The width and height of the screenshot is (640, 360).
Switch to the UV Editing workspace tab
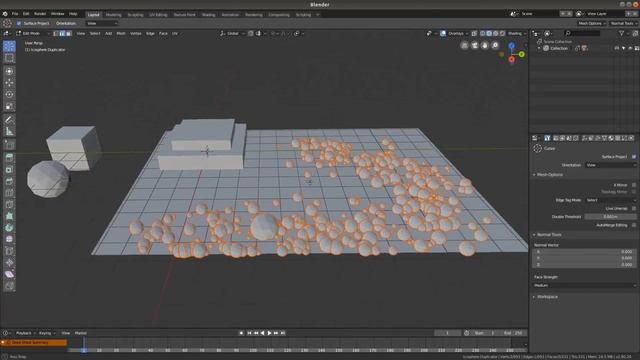(x=158, y=15)
